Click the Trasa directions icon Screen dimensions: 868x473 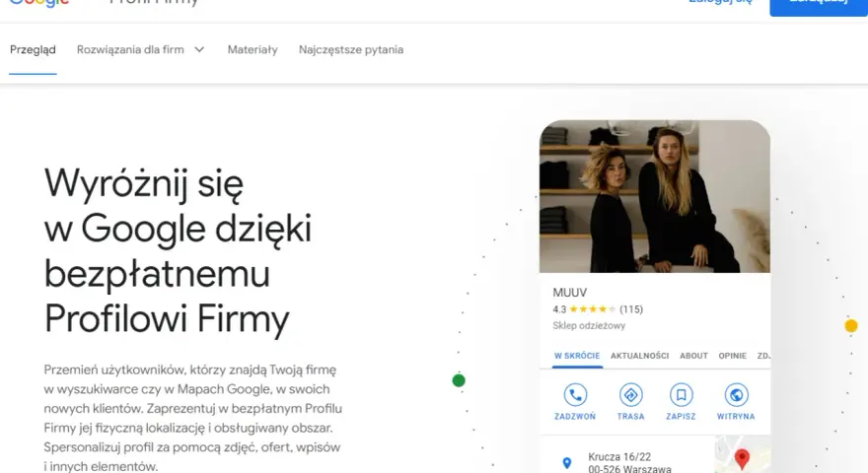tap(630, 395)
